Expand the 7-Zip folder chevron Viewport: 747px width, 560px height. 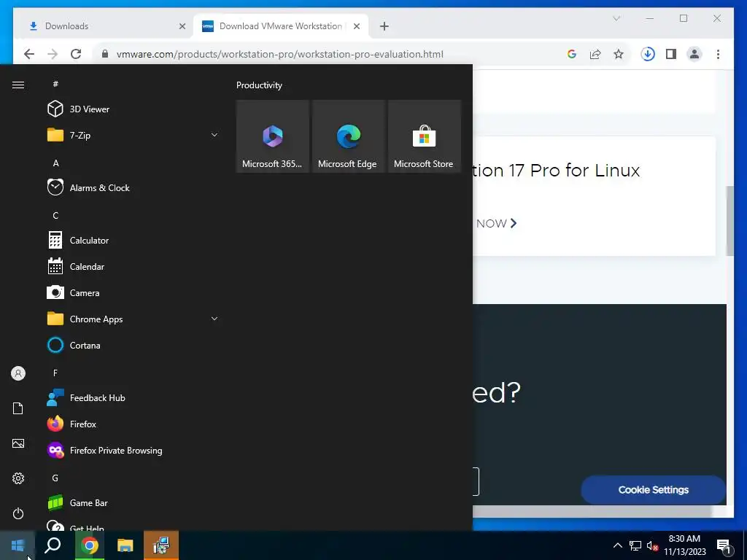(x=214, y=135)
